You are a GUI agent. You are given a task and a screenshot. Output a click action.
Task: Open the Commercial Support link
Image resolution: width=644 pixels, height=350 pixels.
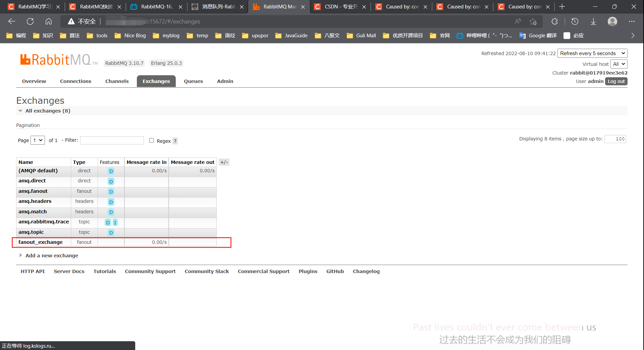point(264,271)
